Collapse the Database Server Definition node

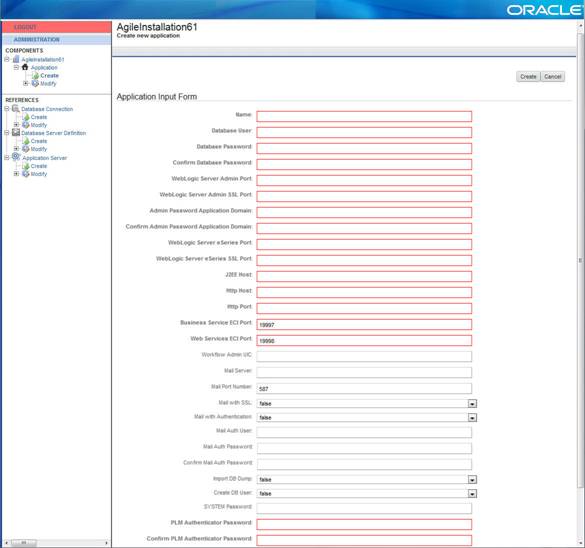click(7, 132)
